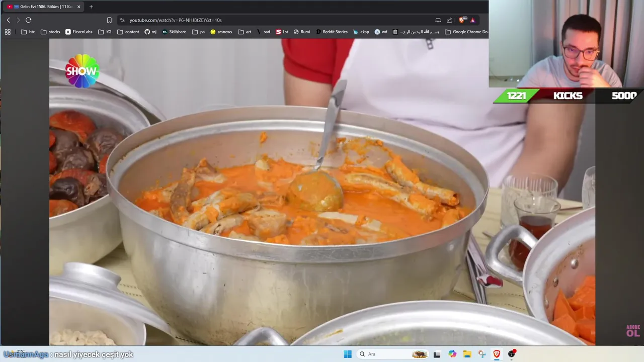Open the Rumi bookmark

pyautogui.click(x=302, y=32)
